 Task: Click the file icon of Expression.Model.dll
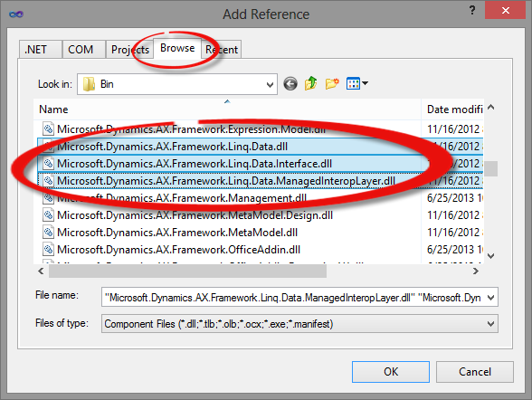coord(48,129)
